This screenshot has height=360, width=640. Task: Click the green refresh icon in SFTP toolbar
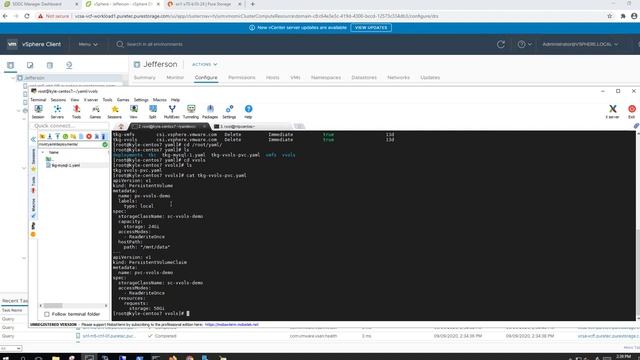(65, 136)
